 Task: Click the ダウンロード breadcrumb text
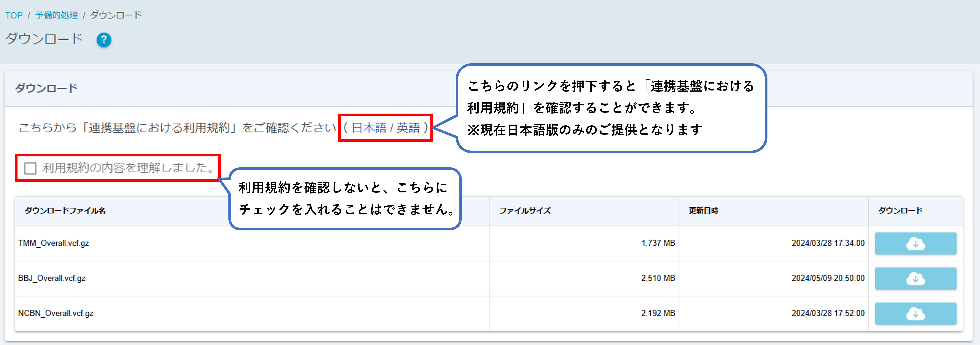pyautogui.click(x=116, y=15)
